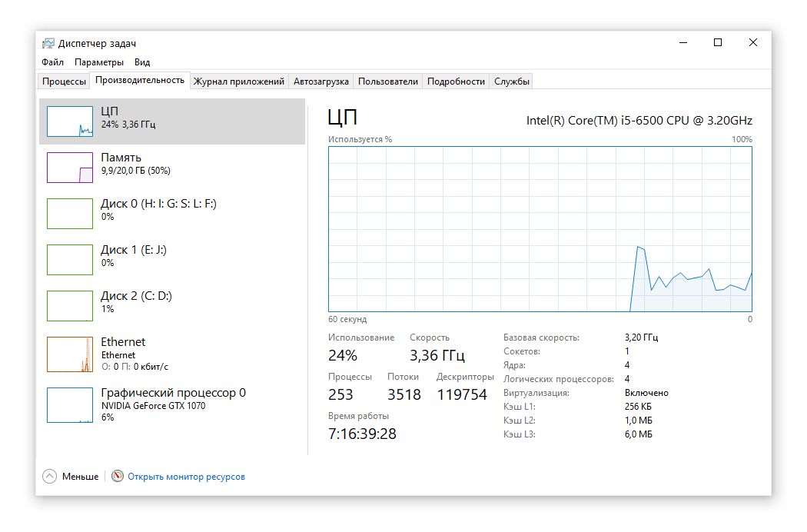Click the Ethernet heading in sidebar
The width and height of the screenshot is (807, 532).
pos(123,342)
